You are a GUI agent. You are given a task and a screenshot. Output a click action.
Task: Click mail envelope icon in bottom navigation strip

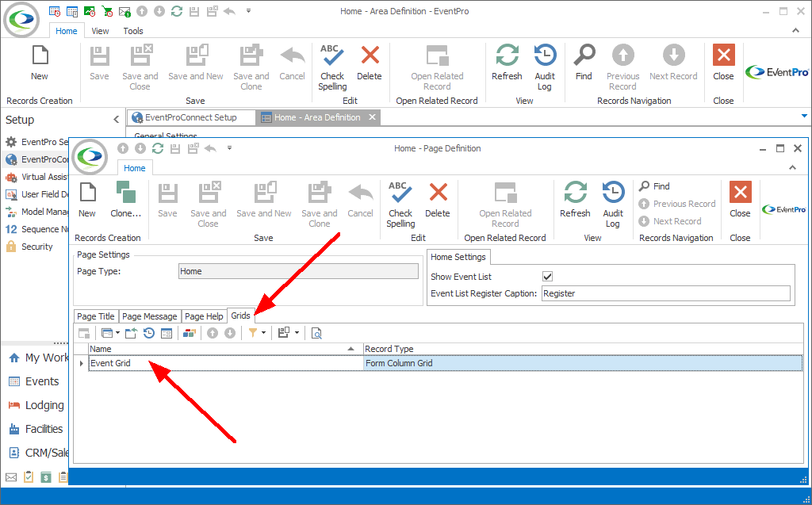tap(11, 477)
